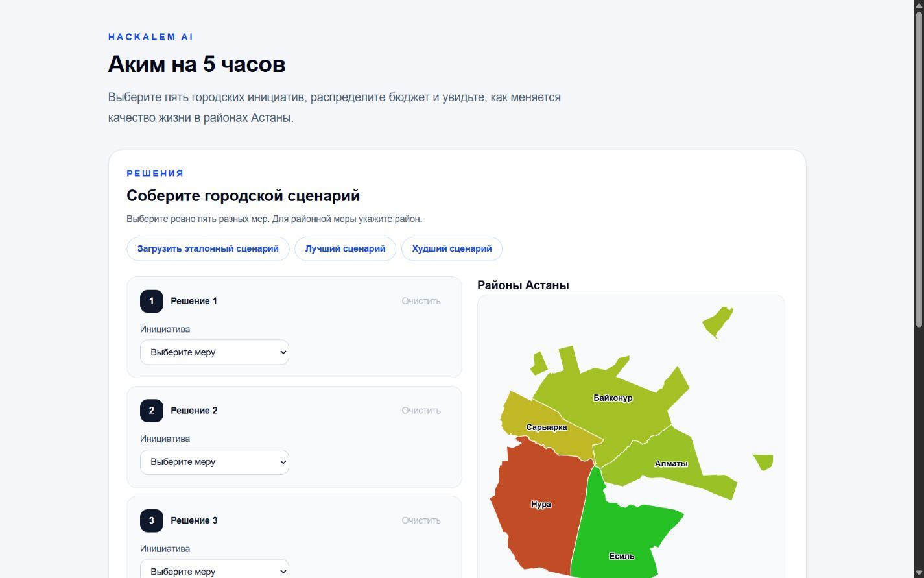Open initiative dropdown for Решение 2
This screenshot has width=924, height=578.
215,462
